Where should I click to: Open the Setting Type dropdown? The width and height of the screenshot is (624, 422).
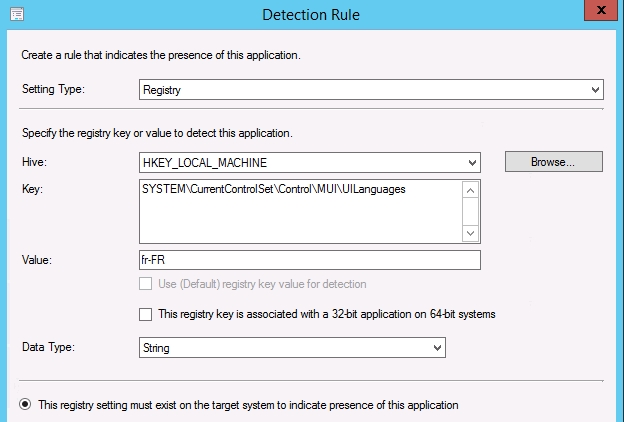[x=371, y=90]
